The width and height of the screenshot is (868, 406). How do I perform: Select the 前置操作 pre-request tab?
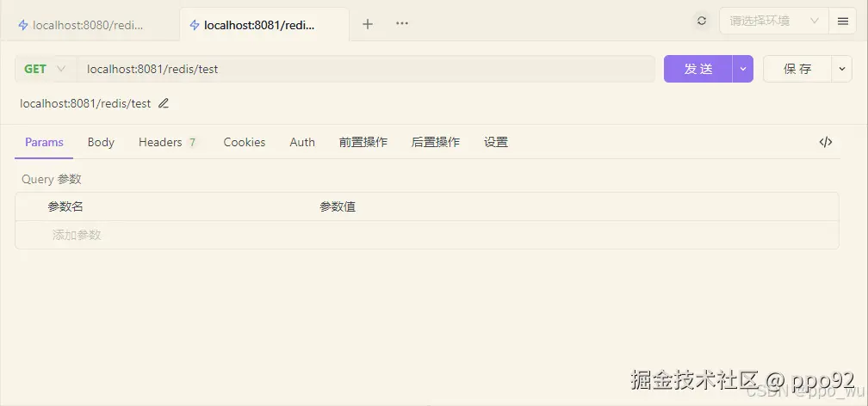(x=363, y=142)
